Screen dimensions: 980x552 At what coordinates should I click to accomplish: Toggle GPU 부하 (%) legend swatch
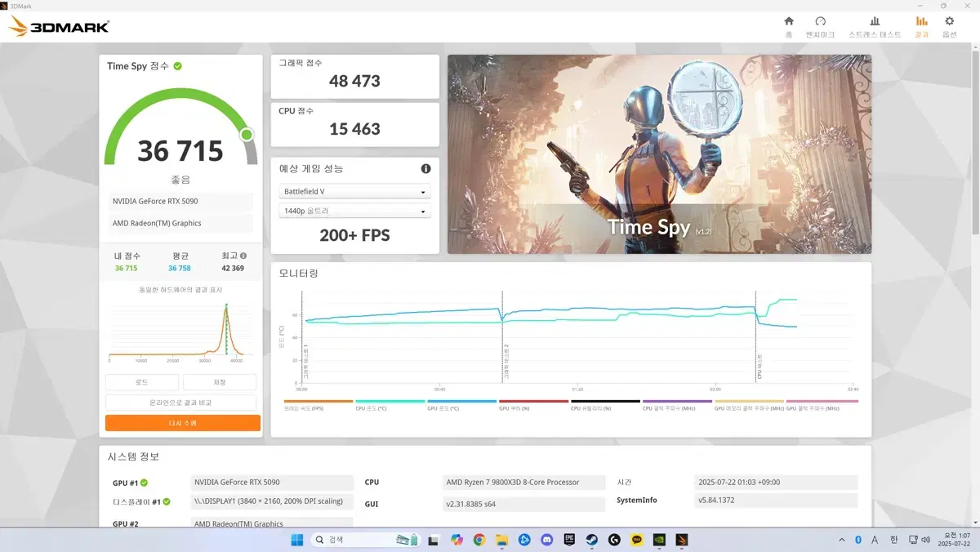tap(534, 402)
